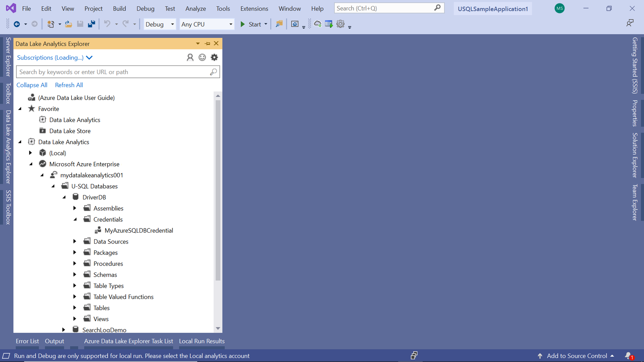Open Data Lake Explorer settings gear

click(x=214, y=57)
